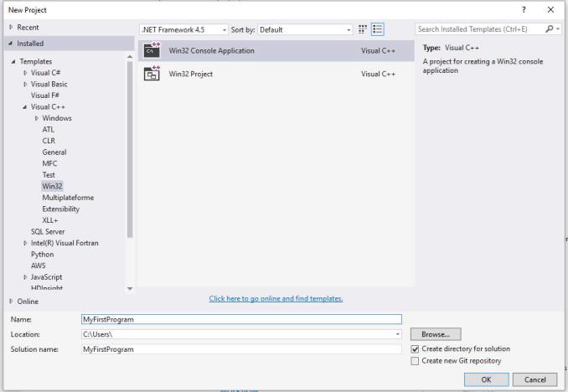Expand the Visual Basic node arrow
Screen dimensions: 568x392
25,84
